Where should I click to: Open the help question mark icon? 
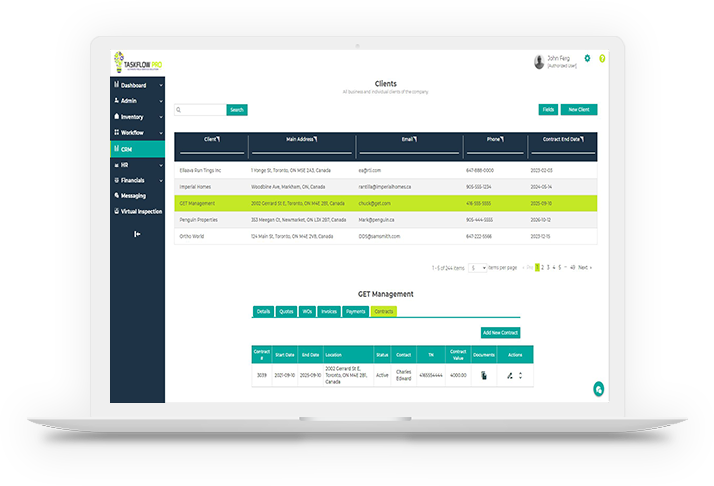point(602,59)
